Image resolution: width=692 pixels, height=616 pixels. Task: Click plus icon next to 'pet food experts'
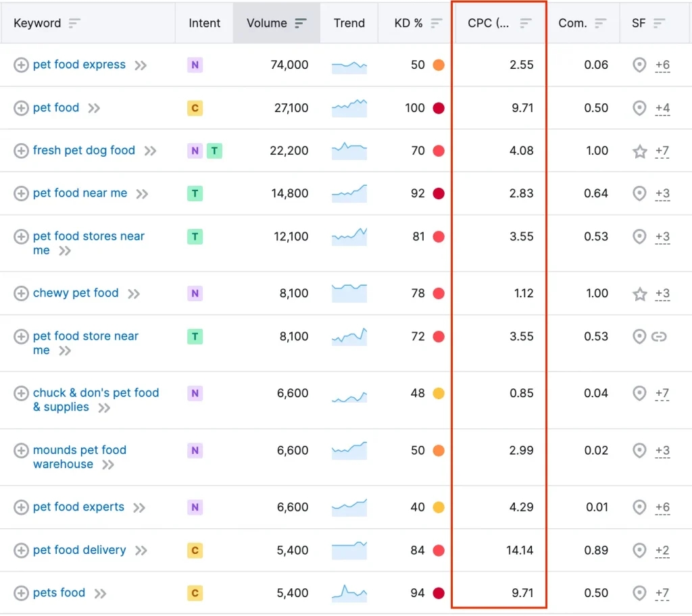(x=21, y=507)
